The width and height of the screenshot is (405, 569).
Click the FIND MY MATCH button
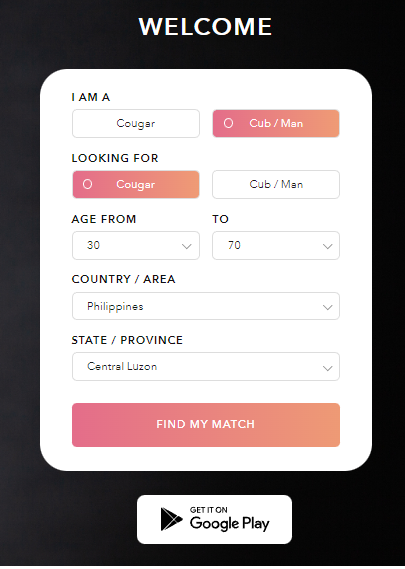[x=206, y=425]
